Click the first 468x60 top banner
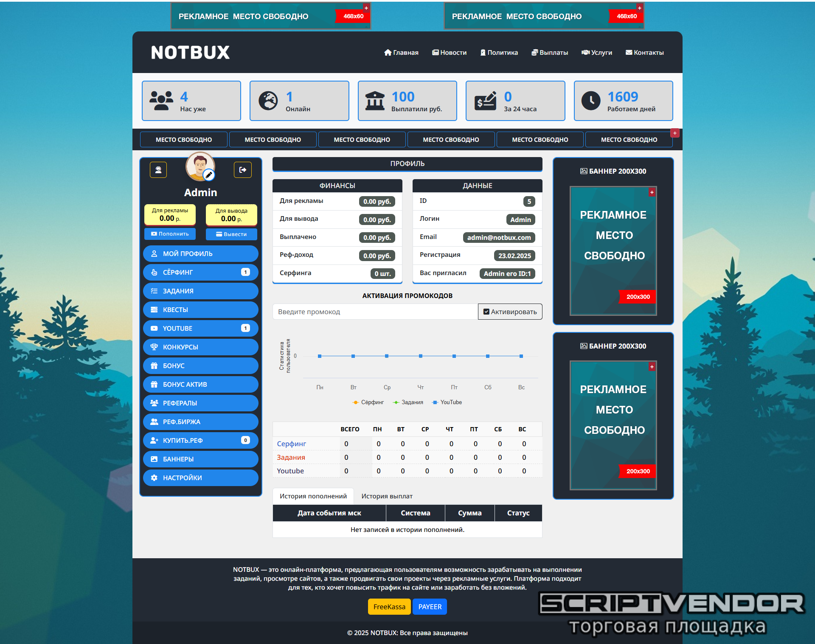Viewport: 815px width, 644px height. click(271, 16)
